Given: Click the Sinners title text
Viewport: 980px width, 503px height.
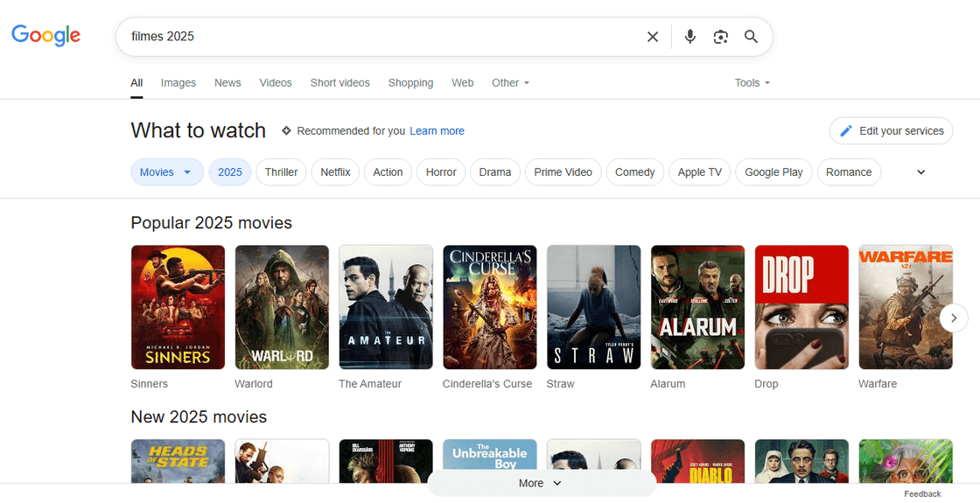Looking at the screenshot, I should [150, 384].
